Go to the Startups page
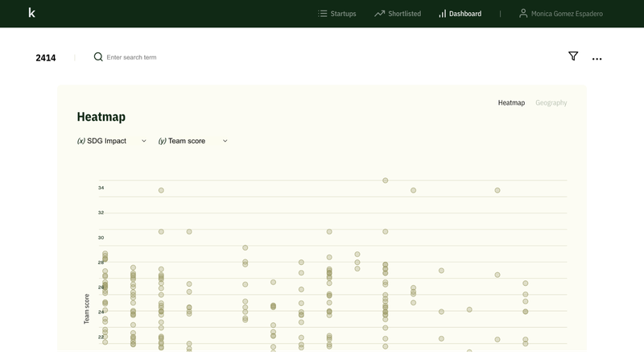This screenshot has width=644, height=352. (343, 14)
